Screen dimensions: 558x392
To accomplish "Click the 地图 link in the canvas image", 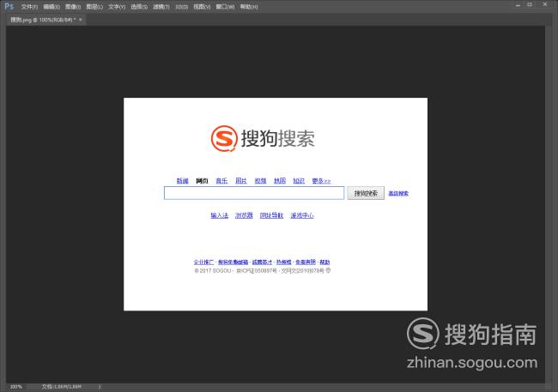I will (x=280, y=181).
